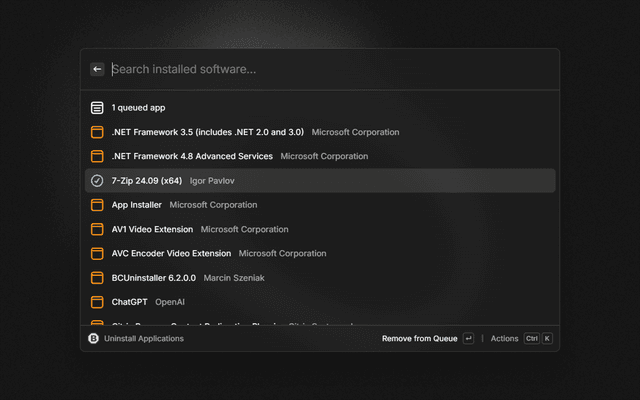Click the BCU logo in footer
The width and height of the screenshot is (640, 400).
coord(93,338)
